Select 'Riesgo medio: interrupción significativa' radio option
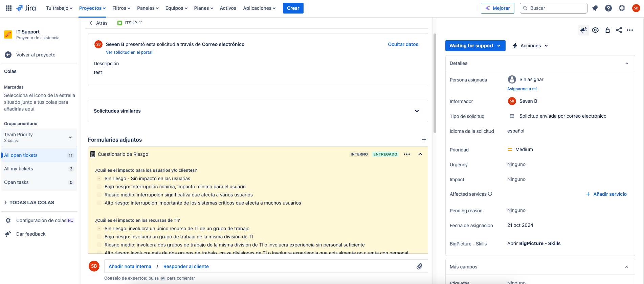This screenshot has width=644, height=284. (99, 195)
